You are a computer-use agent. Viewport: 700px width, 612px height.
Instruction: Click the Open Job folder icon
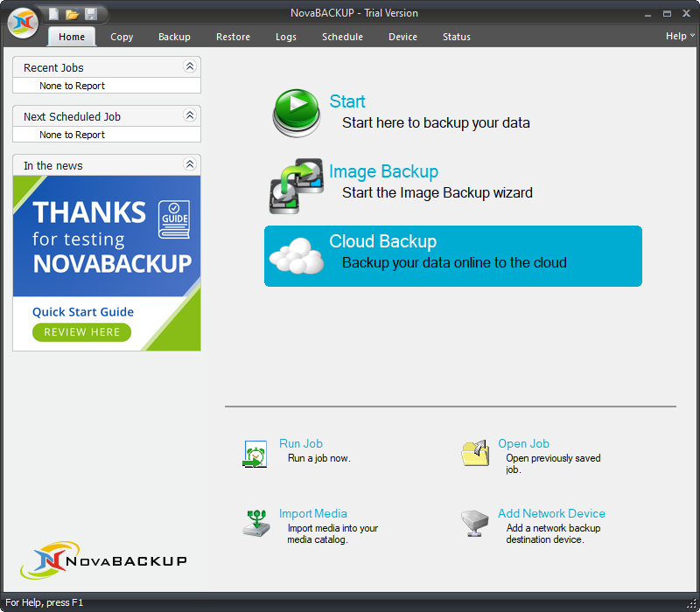click(474, 453)
